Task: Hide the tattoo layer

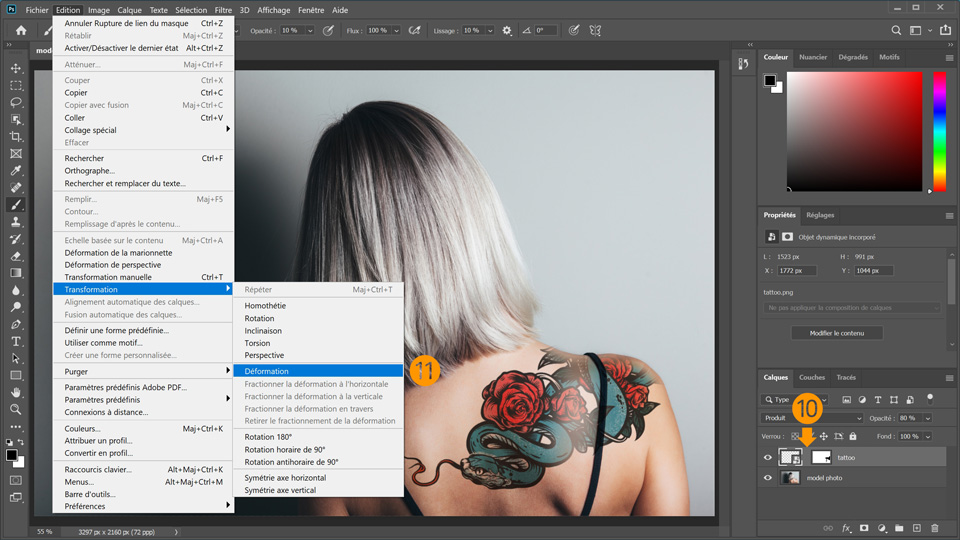Action: 768,457
